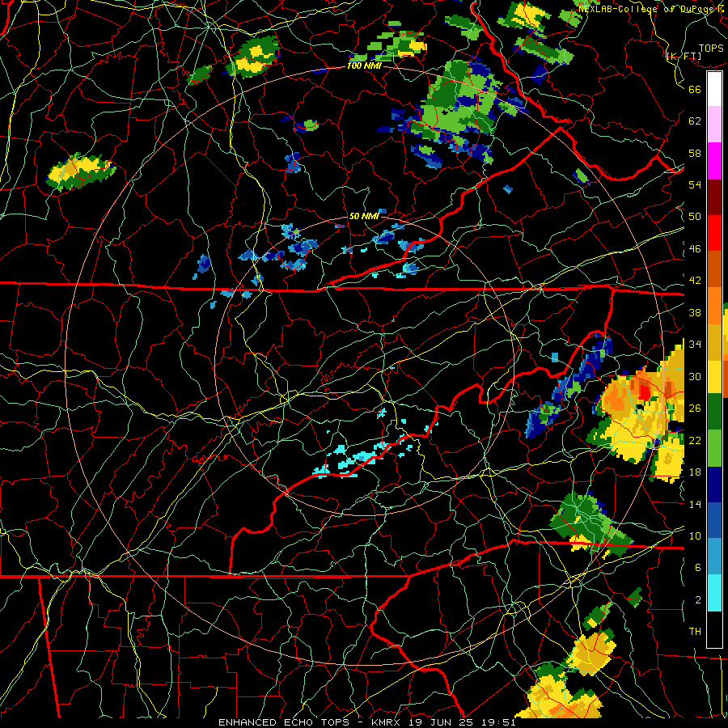Select the 18 legend value
The height and width of the screenshot is (728, 728).
(695, 472)
